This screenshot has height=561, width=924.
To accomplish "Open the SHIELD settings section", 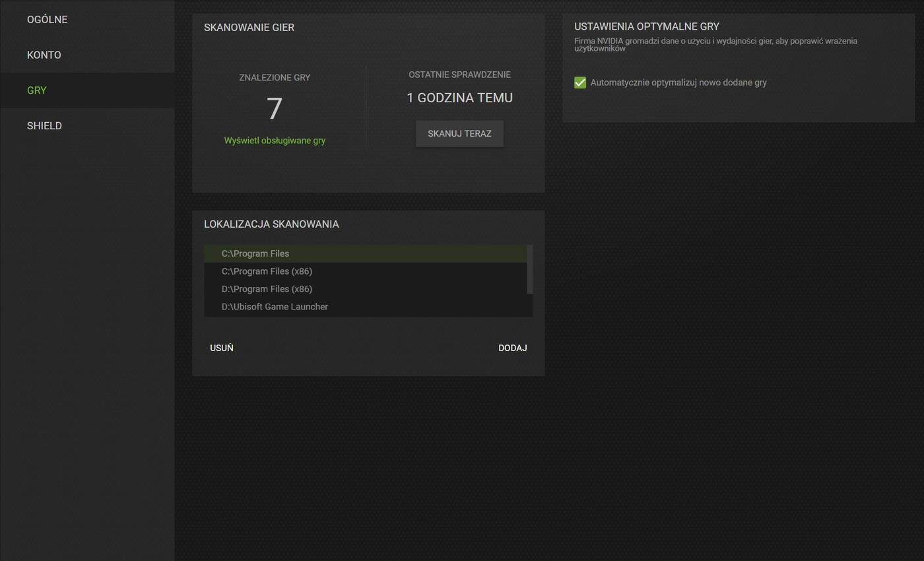I will pos(44,125).
